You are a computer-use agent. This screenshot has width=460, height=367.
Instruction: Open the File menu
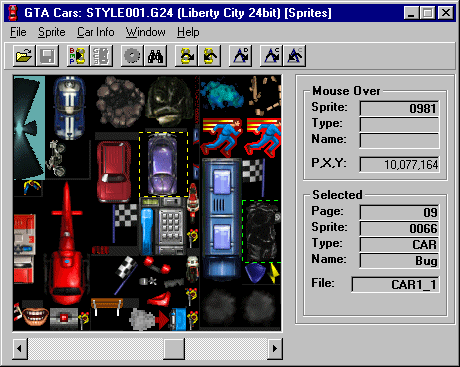tap(18, 32)
